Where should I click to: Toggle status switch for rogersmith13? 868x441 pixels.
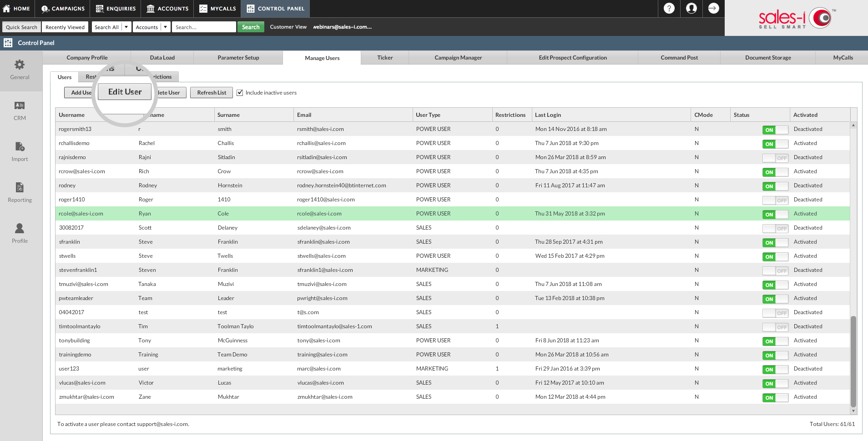coord(775,130)
